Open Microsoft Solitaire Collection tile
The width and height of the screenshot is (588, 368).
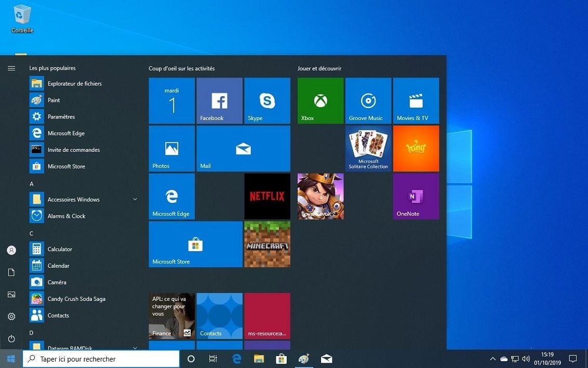[x=368, y=149]
